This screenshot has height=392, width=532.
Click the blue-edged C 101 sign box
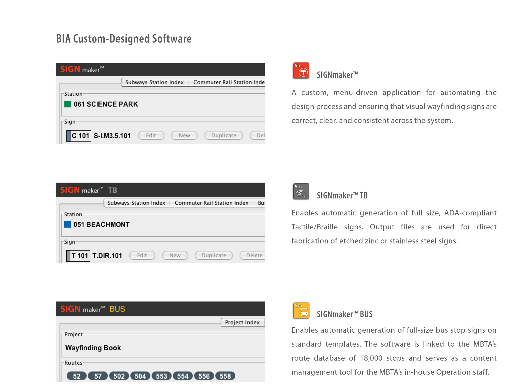(79, 136)
